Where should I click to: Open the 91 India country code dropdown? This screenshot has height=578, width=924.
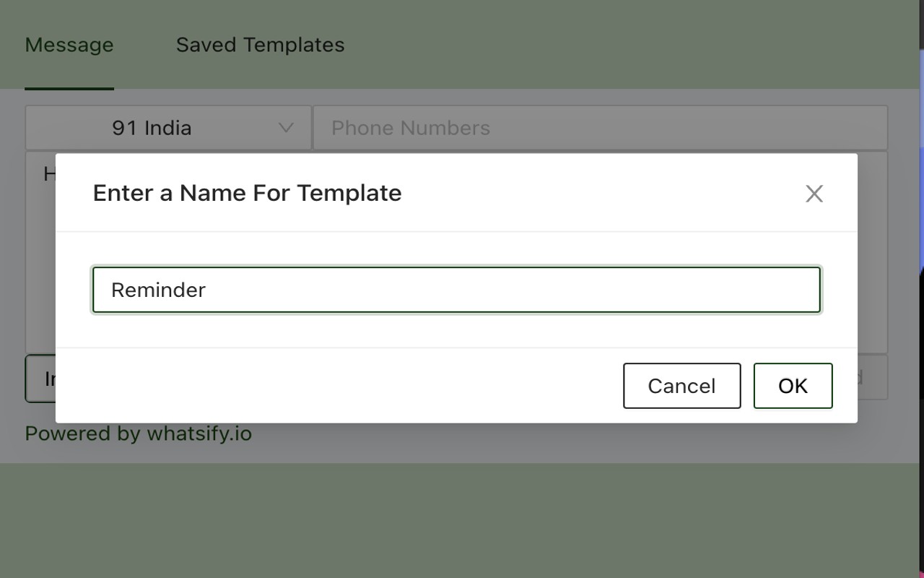[168, 128]
